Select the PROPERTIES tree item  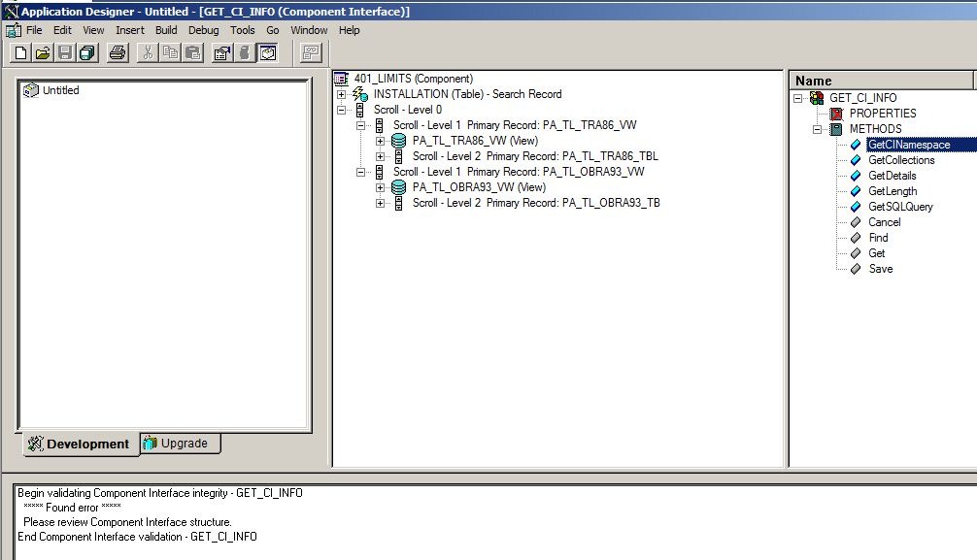pyautogui.click(x=883, y=114)
